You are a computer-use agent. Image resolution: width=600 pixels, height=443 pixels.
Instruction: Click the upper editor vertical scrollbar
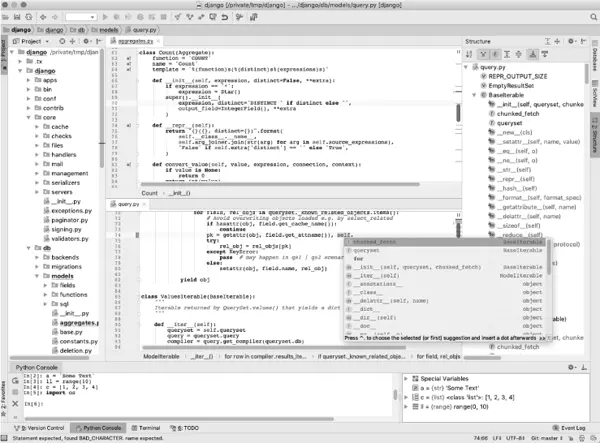tap(458, 113)
